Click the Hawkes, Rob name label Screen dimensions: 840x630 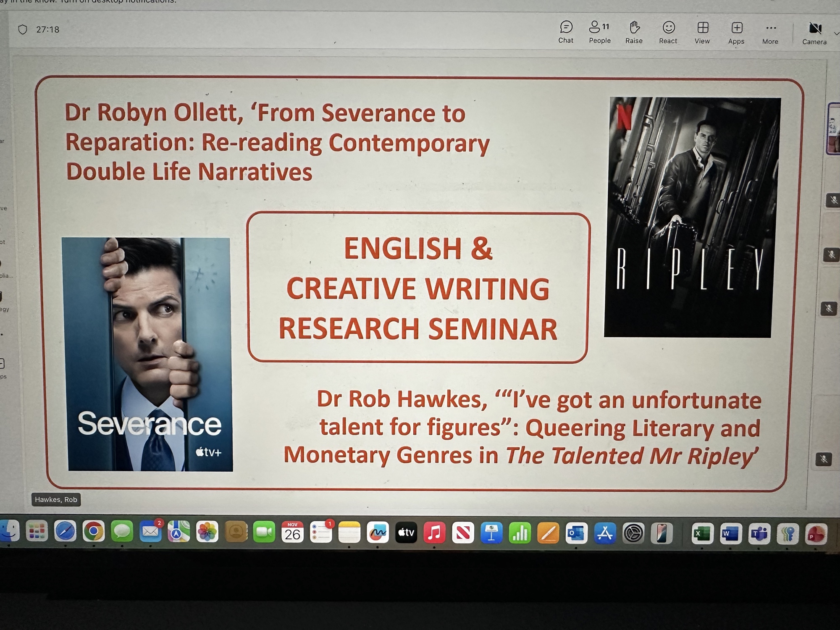coord(56,499)
